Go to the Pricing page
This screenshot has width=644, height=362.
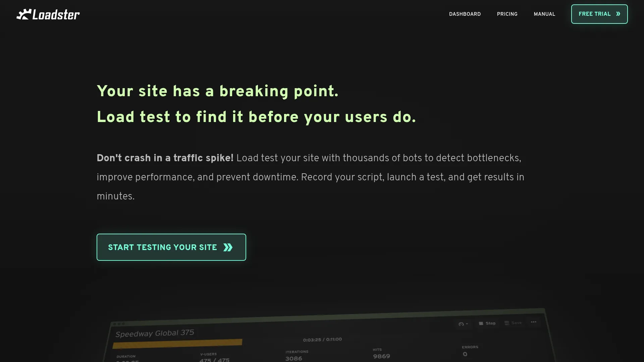[507, 14]
